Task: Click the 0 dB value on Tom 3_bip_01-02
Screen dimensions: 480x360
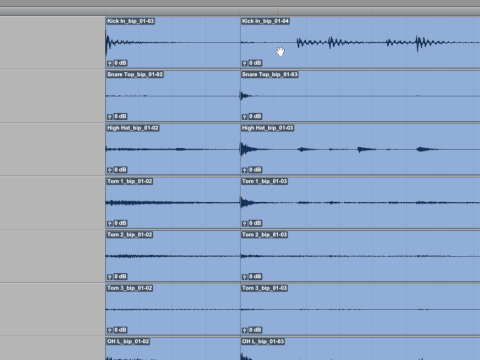Action: click(x=120, y=330)
